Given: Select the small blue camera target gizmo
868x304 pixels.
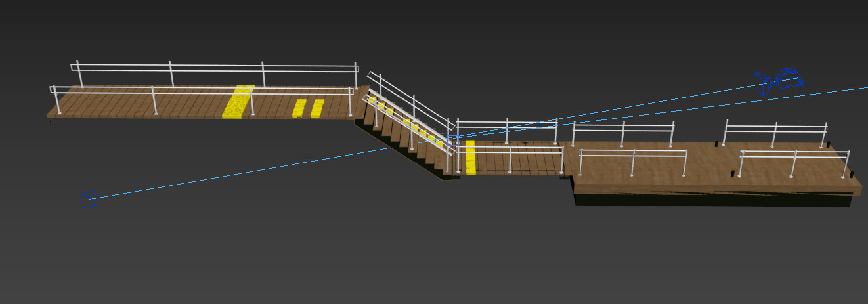Looking at the screenshot, I should (89, 199).
